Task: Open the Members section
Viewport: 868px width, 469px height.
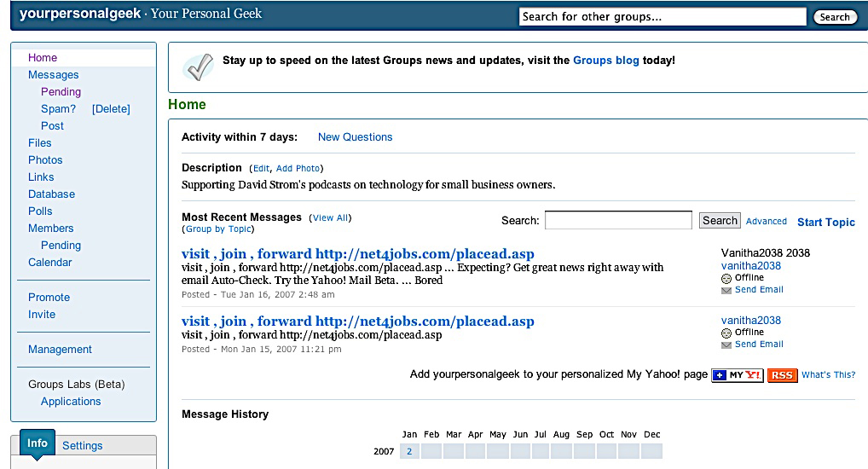Action: (51, 229)
